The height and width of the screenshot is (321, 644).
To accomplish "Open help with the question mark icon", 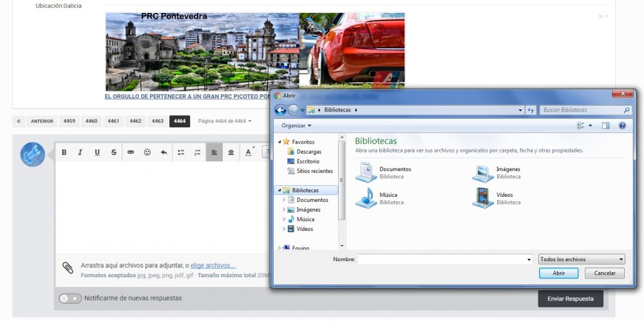I will coord(622,125).
